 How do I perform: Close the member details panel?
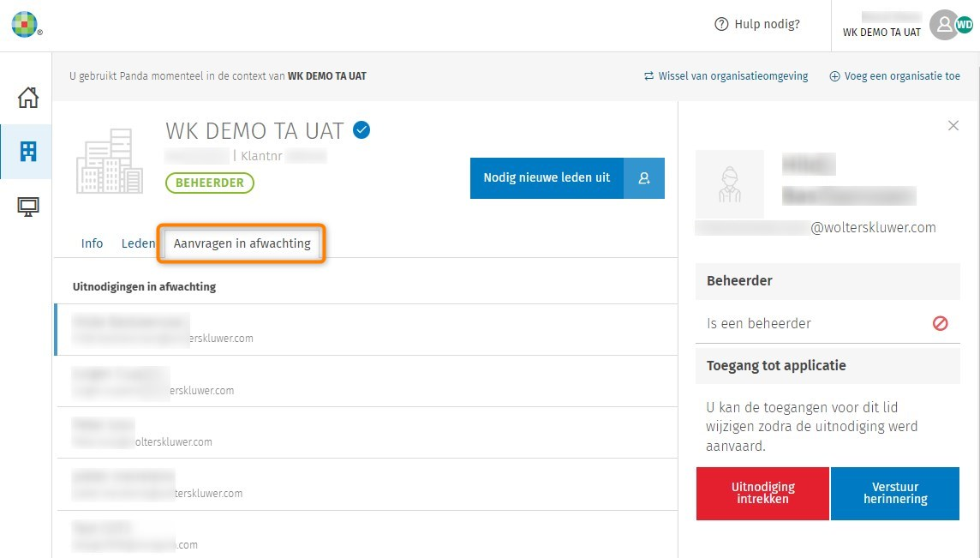coord(953,126)
